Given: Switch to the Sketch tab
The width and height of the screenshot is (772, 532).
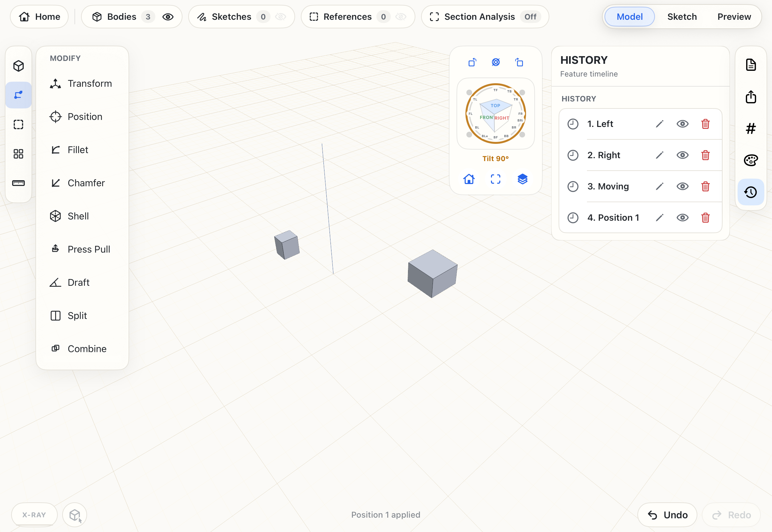Looking at the screenshot, I should pyautogui.click(x=682, y=17).
